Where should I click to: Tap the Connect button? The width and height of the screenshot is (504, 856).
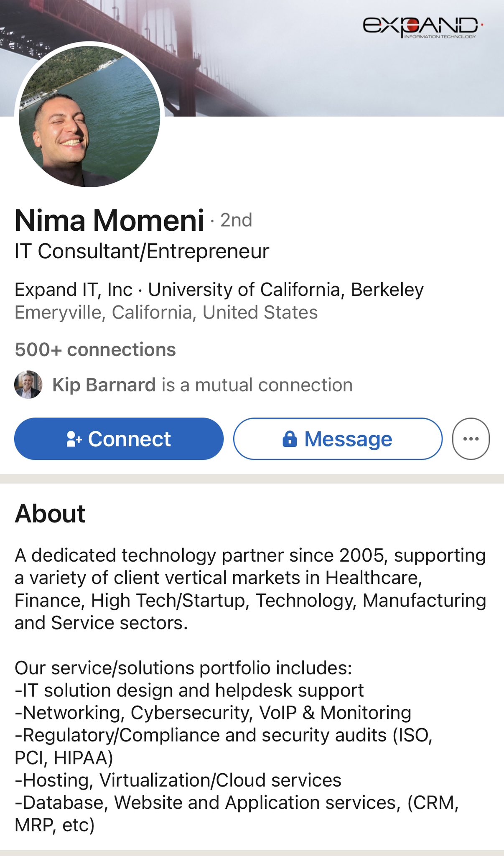click(119, 439)
